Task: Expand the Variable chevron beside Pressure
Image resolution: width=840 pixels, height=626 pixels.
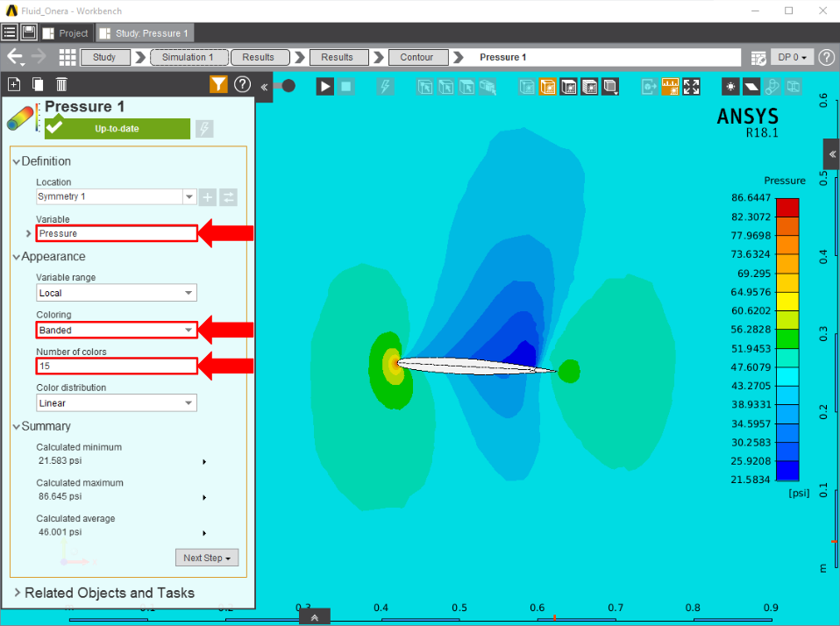Action: pyautogui.click(x=28, y=233)
